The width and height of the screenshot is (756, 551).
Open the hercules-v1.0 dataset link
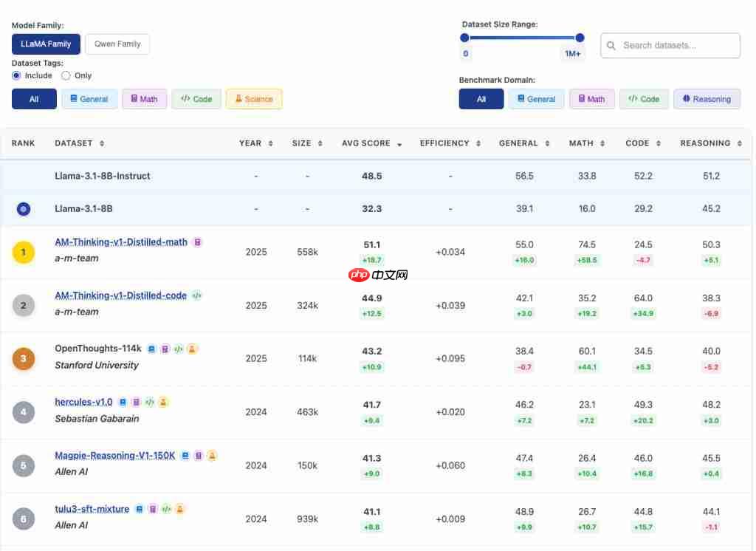[x=83, y=402]
